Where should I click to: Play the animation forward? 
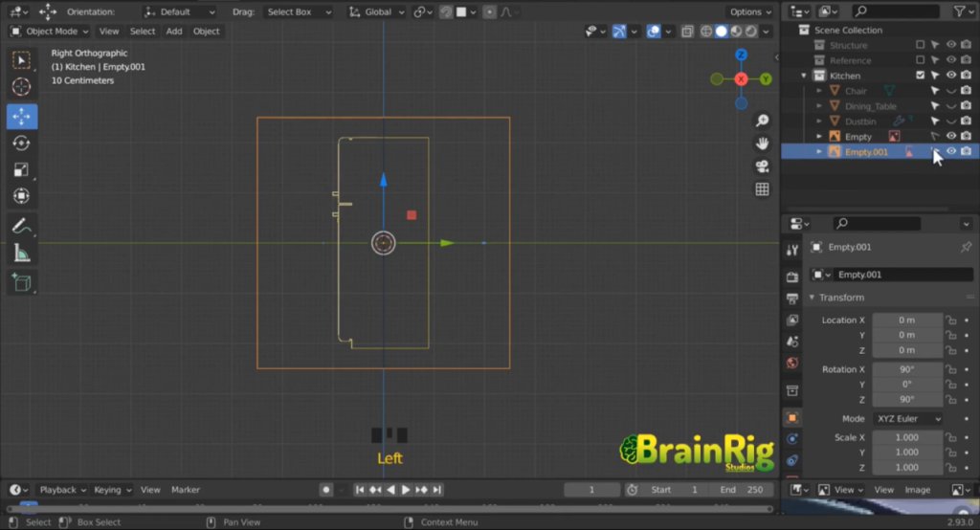(406, 490)
